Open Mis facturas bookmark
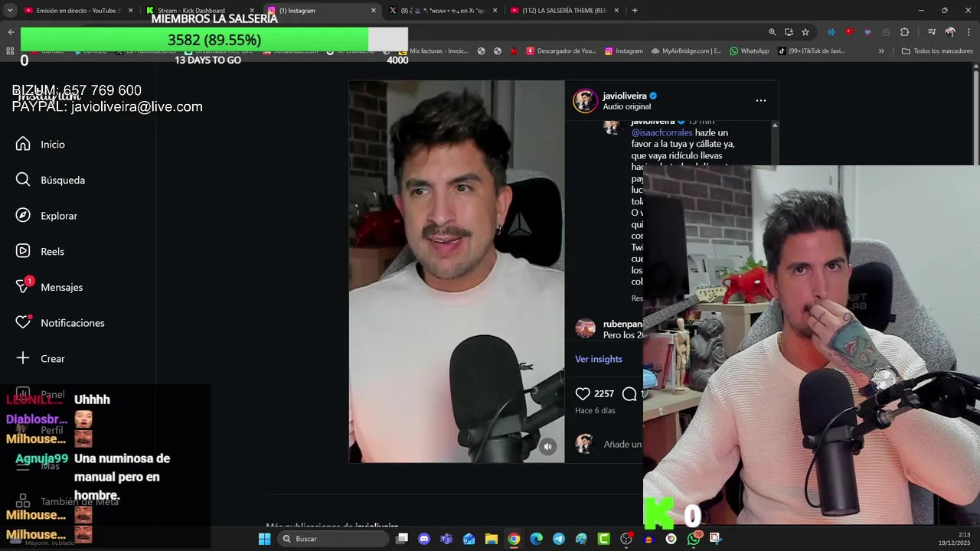980x551 pixels. [x=434, y=51]
